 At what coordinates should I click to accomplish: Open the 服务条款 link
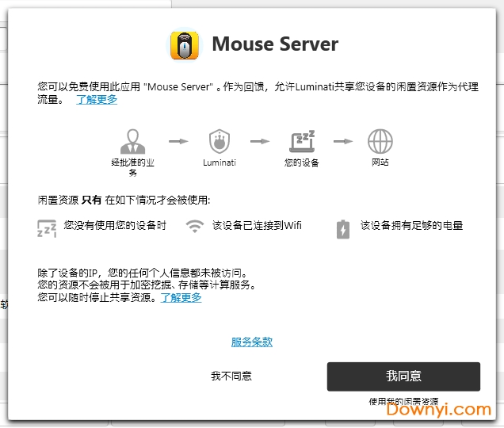coord(252,342)
